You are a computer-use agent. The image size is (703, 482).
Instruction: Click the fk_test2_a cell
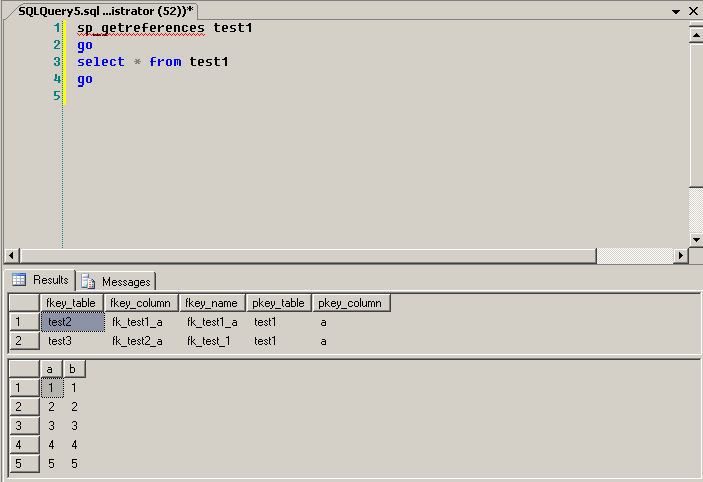(141, 341)
